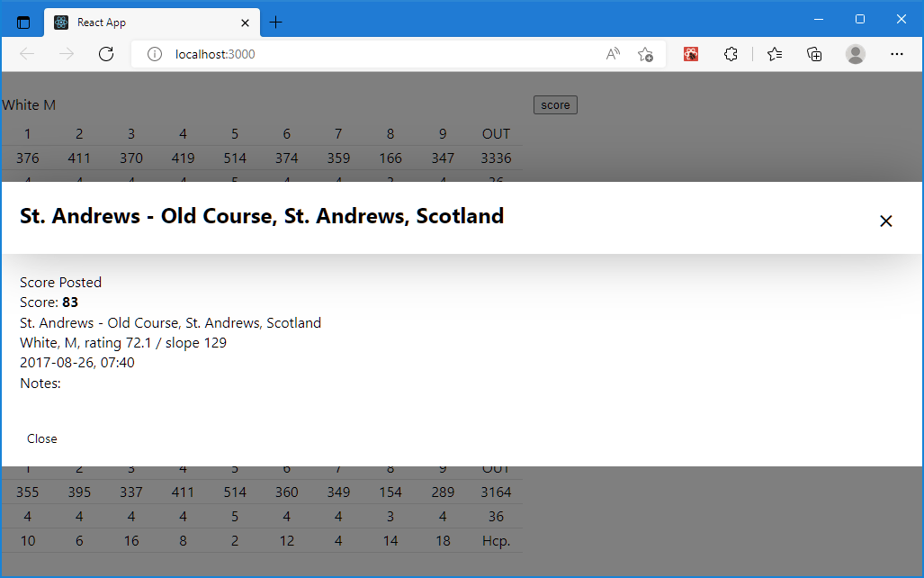The image size is (924, 578).
Task: Click the score button next to White M
Action: (555, 105)
